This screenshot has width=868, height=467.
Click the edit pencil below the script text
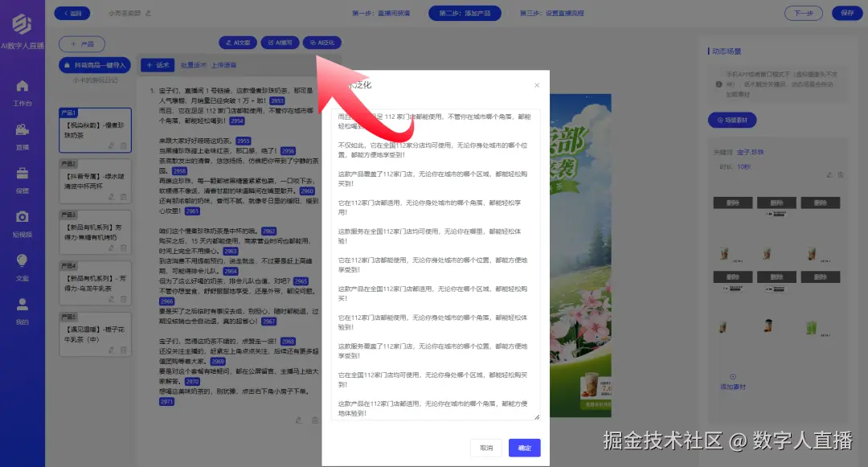click(x=299, y=420)
